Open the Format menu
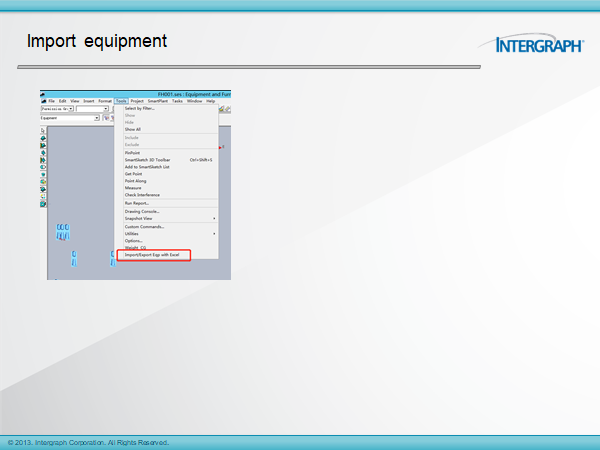The width and height of the screenshot is (600, 450). click(x=105, y=101)
